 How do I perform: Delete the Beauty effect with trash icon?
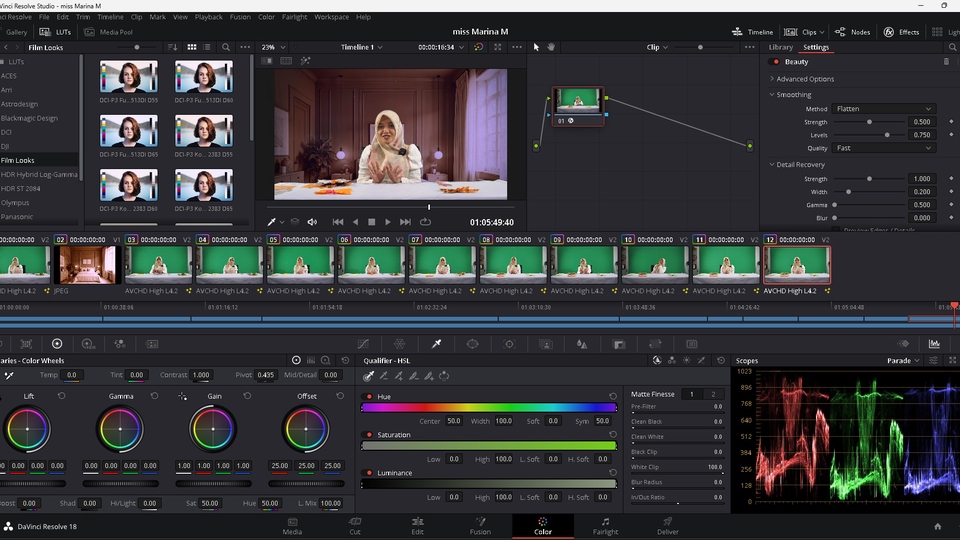click(x=946, y=62)
